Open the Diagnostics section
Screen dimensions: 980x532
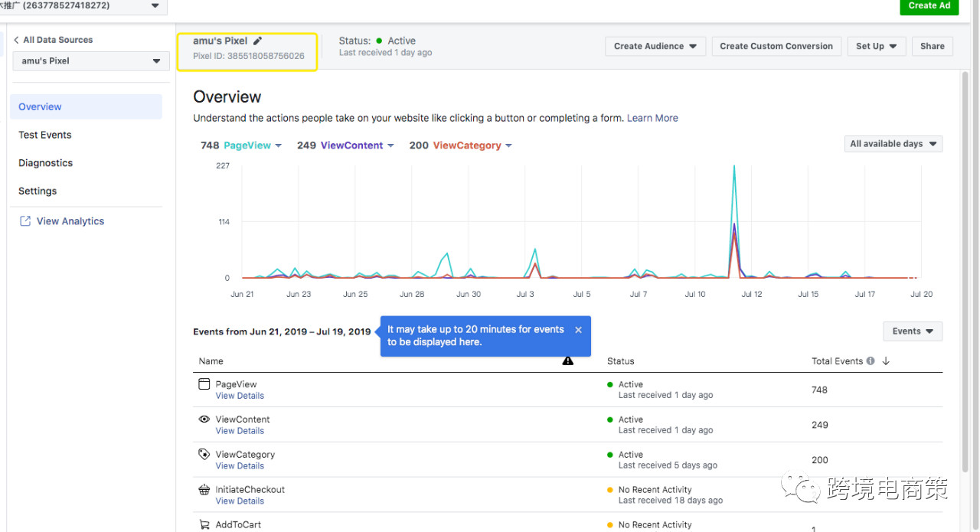[x=46, y=163]
